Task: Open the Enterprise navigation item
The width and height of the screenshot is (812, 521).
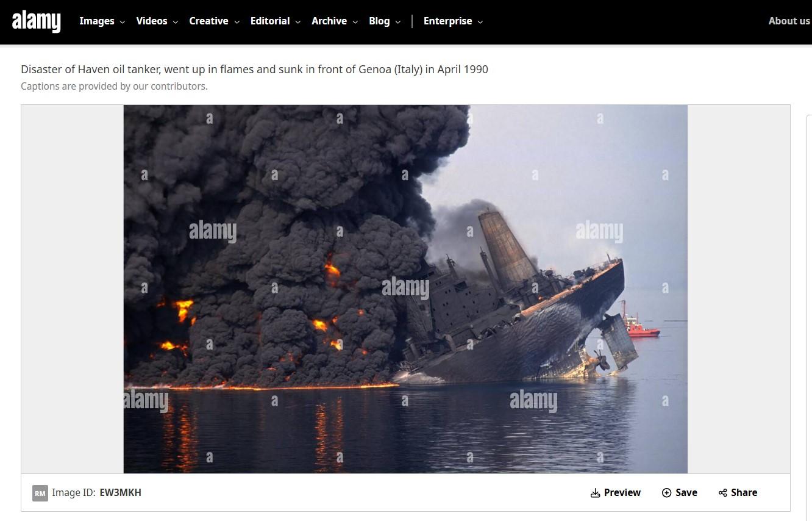Action: point(447,21)
